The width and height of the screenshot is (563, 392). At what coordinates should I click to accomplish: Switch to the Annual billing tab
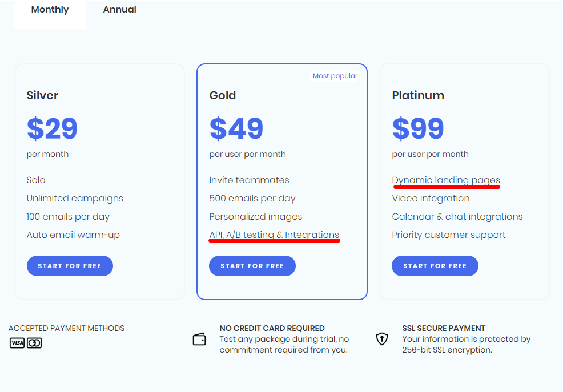pyautogui.click(x=119, y=10)
